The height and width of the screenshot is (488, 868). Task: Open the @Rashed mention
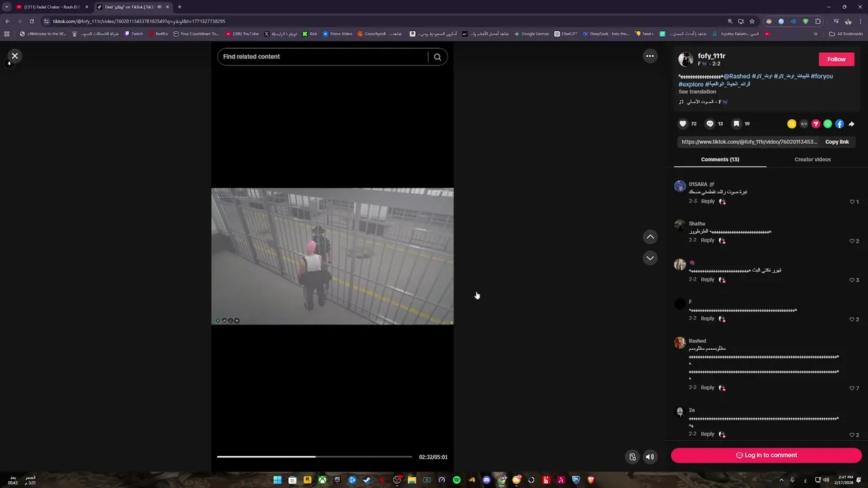click(x=736, y=77)
